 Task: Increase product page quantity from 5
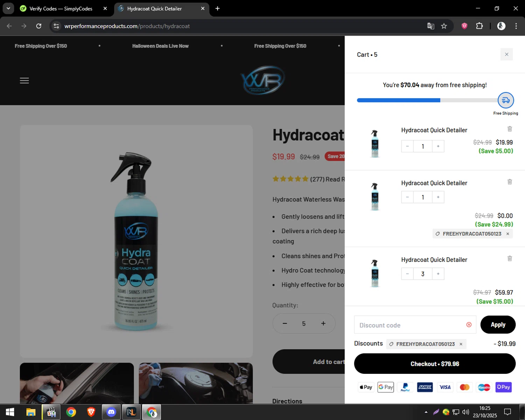coord(323,323)
